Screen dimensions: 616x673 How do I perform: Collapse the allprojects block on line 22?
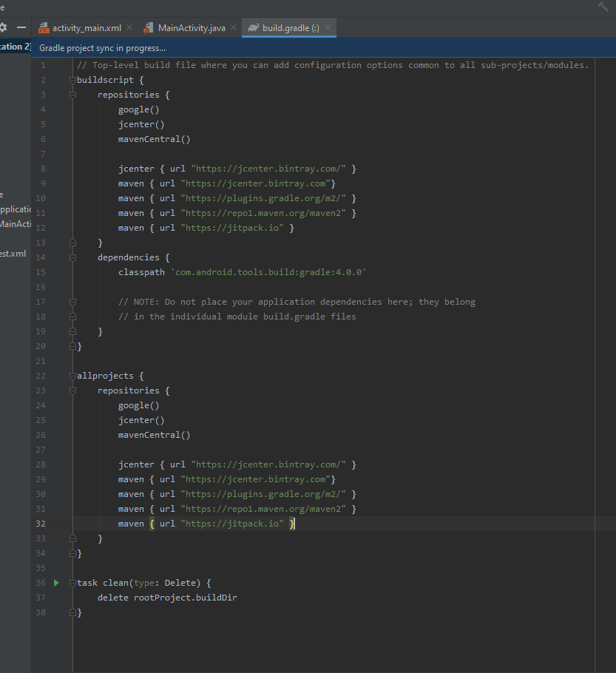[x=72, y=376]
